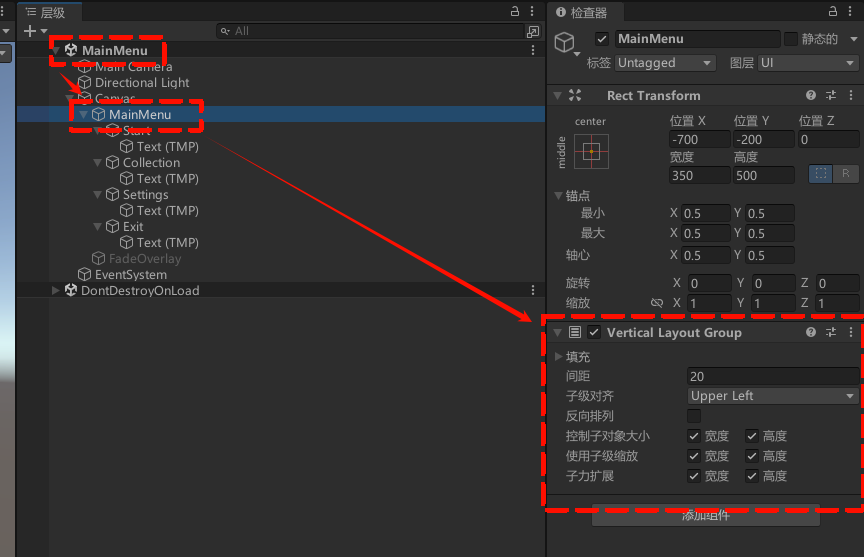Click the Hierarchy panel lock icon
This screenshot has width=864, height=557.
click(x=515, y=11)
